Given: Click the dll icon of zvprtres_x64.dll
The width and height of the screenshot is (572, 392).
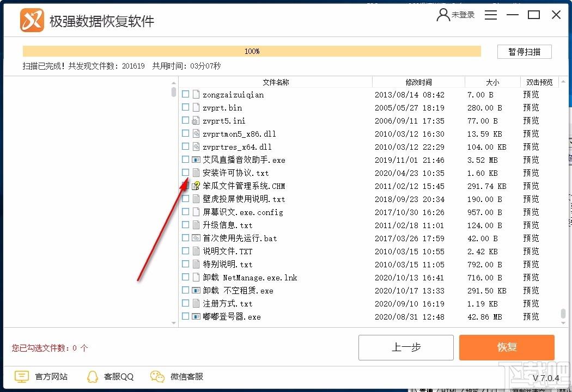Looking at the screenshot, I should [196, 147].
